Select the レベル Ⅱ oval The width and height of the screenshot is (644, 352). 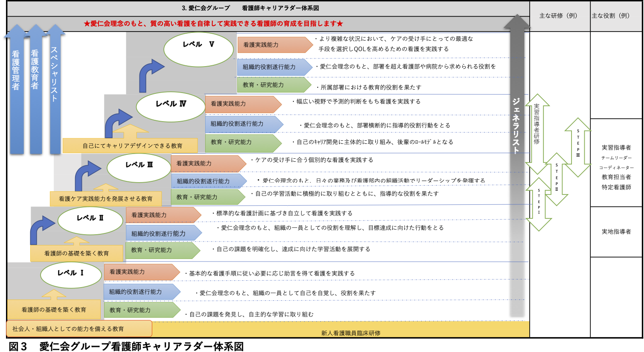pos(90,220)
